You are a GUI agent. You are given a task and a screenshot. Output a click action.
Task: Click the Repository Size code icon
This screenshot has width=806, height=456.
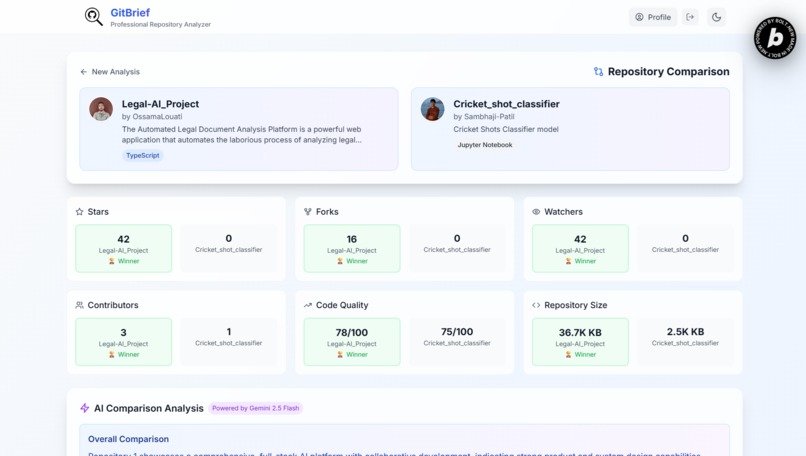536,305
